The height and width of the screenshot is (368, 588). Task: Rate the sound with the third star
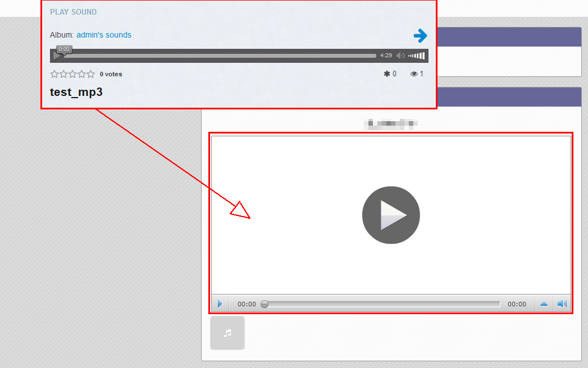pos(72,74)
